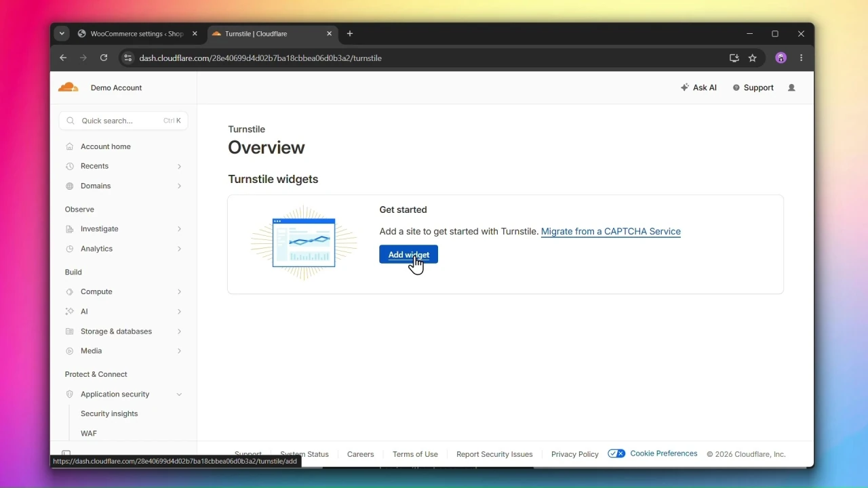This screenshot has height=488, width=868.
Task: Click the Media icon in sidebar
Action: click(69, 351)
